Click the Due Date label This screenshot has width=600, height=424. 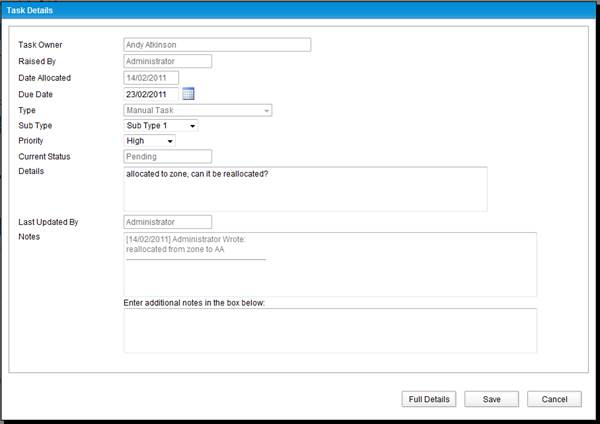36,94
